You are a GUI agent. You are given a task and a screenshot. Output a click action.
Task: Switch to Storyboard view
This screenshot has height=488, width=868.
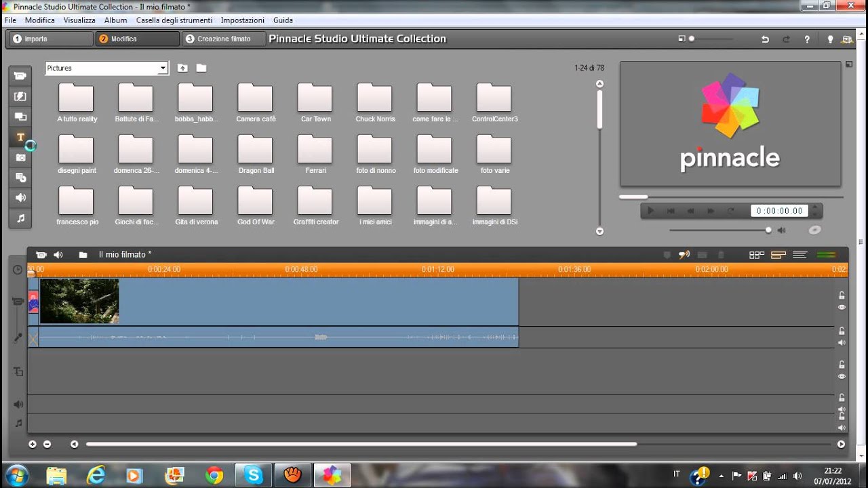click(757, 255)
